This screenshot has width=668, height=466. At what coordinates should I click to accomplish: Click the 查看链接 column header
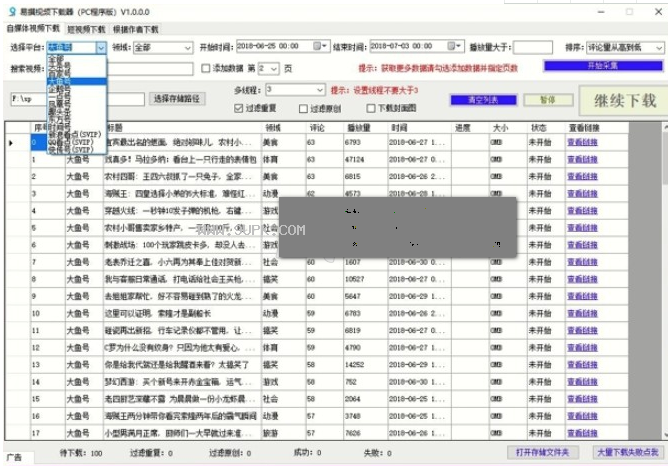click(597, 127)
